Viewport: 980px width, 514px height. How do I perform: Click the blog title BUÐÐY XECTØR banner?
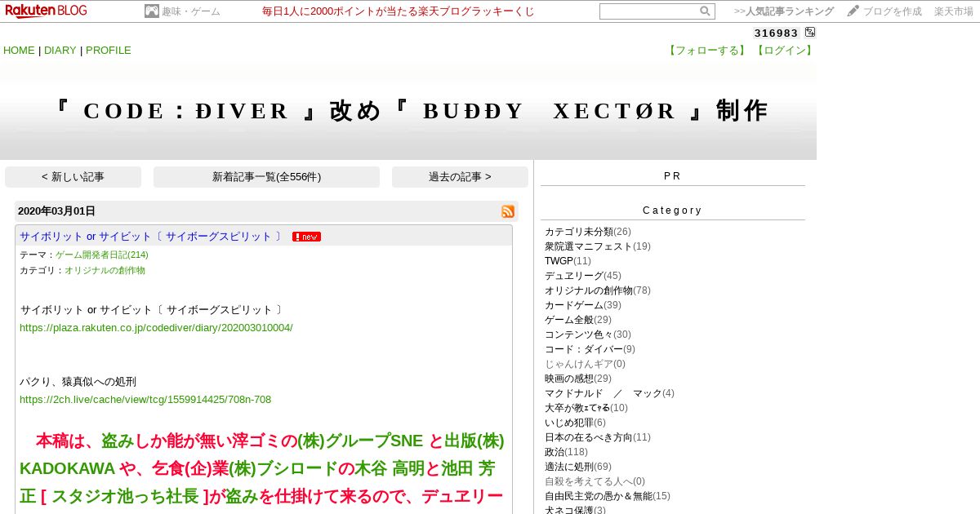click(411, 111)
